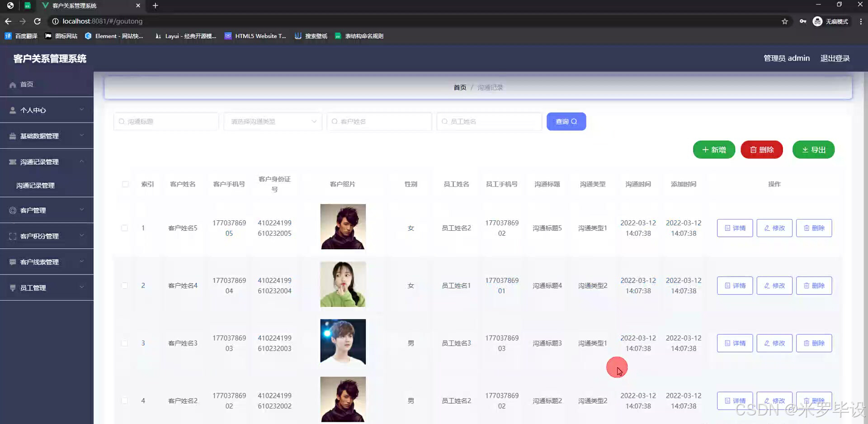Toggle the select-all checkbox in table header
868x424 pixels.
125,184
